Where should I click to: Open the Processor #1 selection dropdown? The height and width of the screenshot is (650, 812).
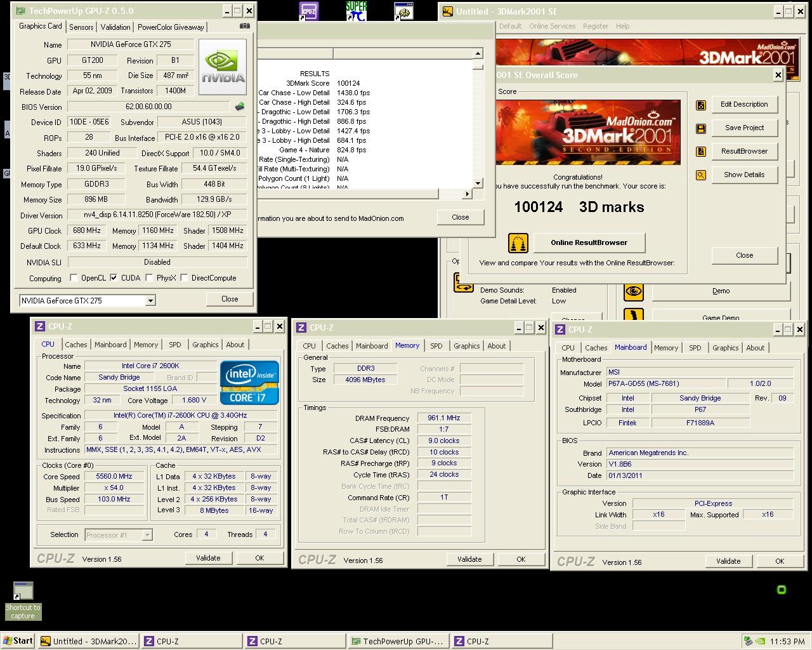pos(147,534)
